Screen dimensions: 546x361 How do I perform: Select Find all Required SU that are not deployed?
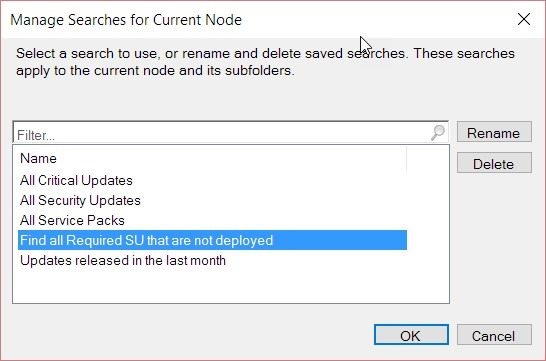(212, 240)
